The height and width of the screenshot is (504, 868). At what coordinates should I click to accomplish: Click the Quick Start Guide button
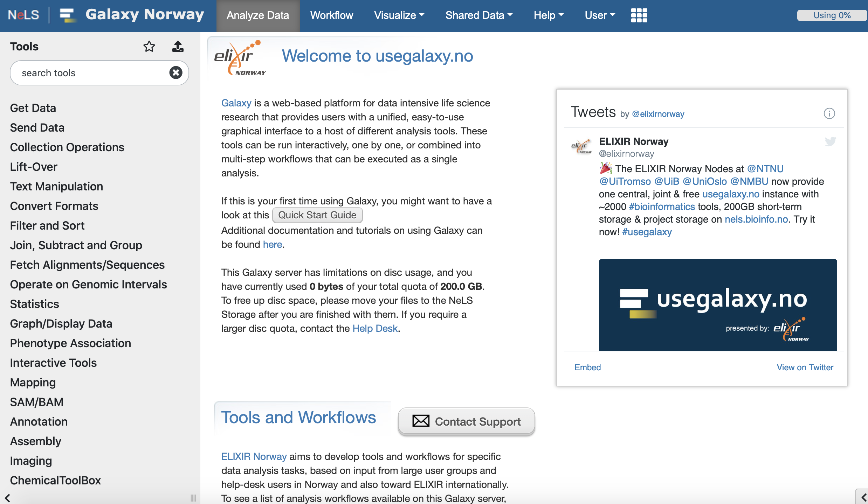click(317, 215)
